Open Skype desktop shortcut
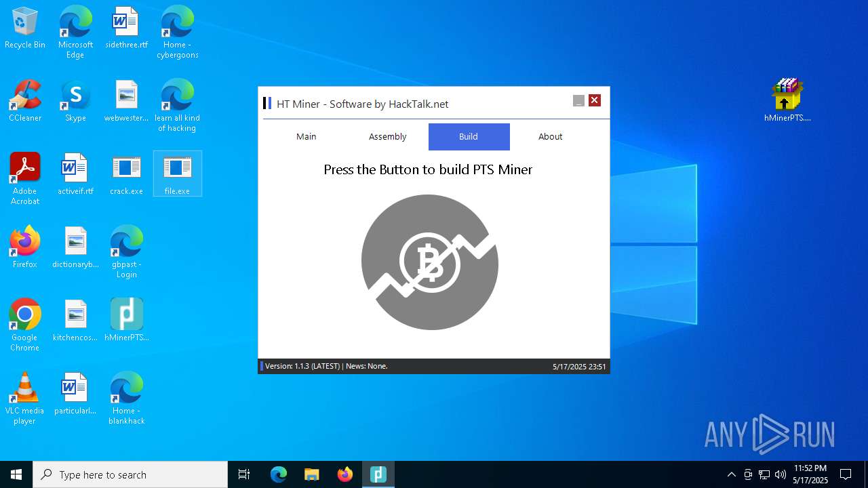This screenshot has width=868, height=488. (x=75, y=101)
